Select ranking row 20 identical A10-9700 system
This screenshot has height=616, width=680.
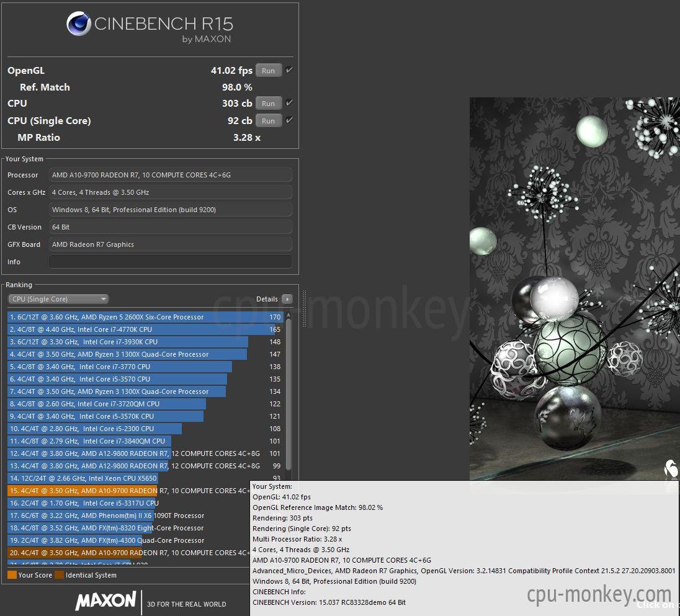coord(129,553)
